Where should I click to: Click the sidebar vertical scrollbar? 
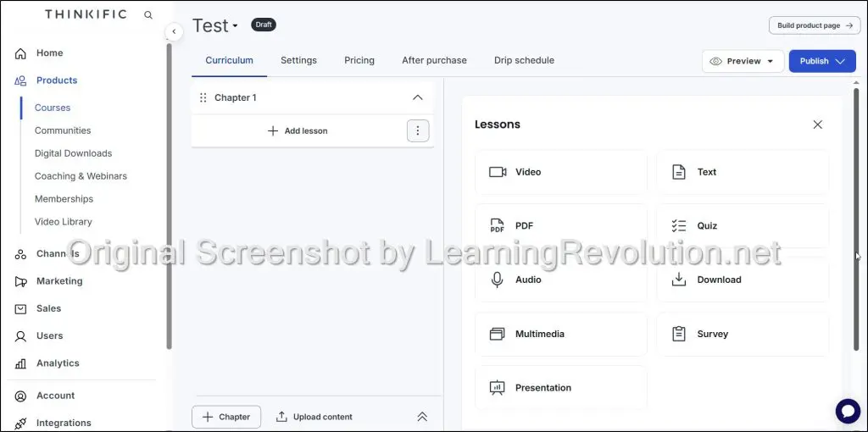tap(169, 196)
